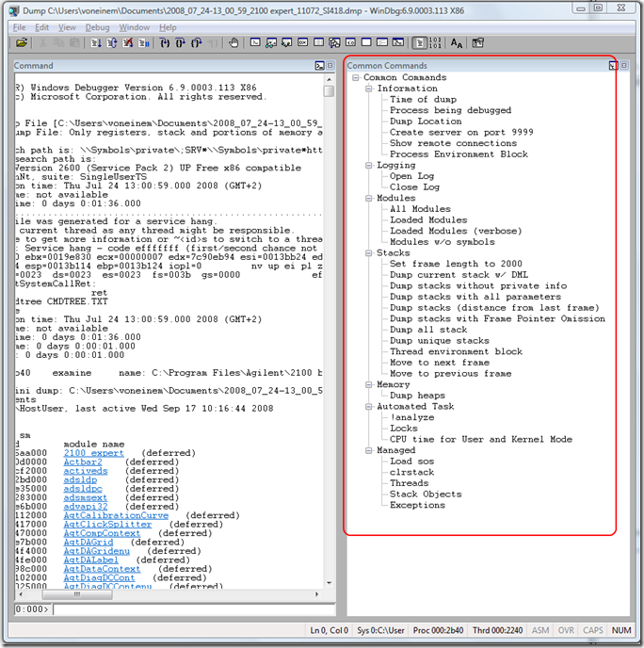
Task: Open the Help menu
Action: point(168,27)
